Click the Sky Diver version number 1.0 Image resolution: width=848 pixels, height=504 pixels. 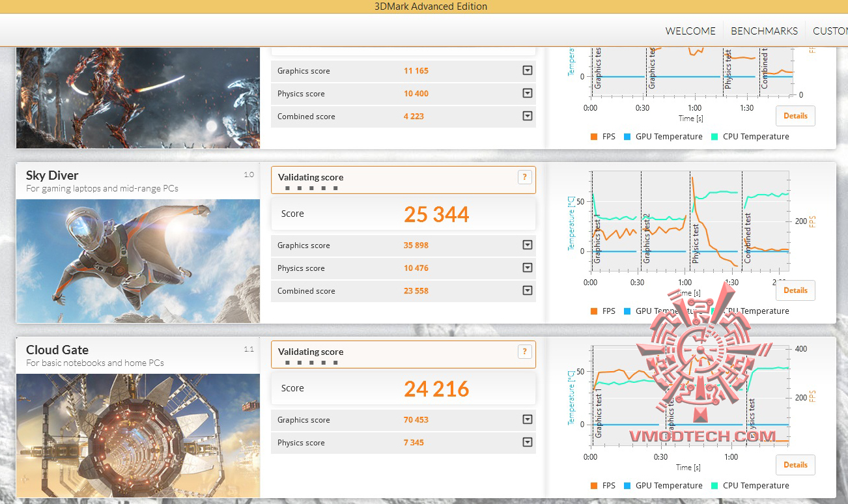pyautogui.click(x=249, y=175)
